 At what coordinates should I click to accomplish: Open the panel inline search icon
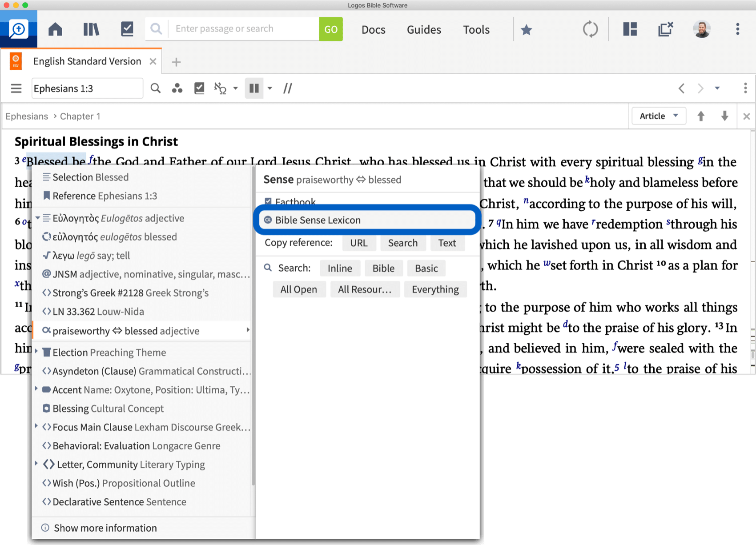pos(156,88)
